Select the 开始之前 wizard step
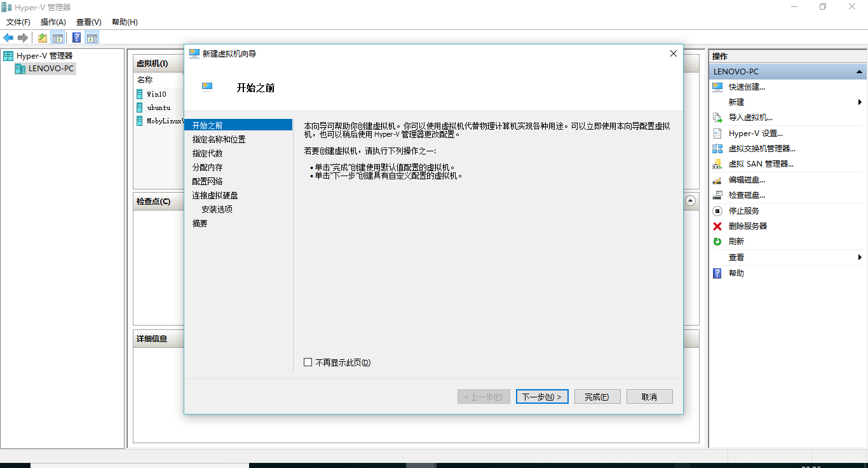 pyautogui.click(x=238, y=125)
